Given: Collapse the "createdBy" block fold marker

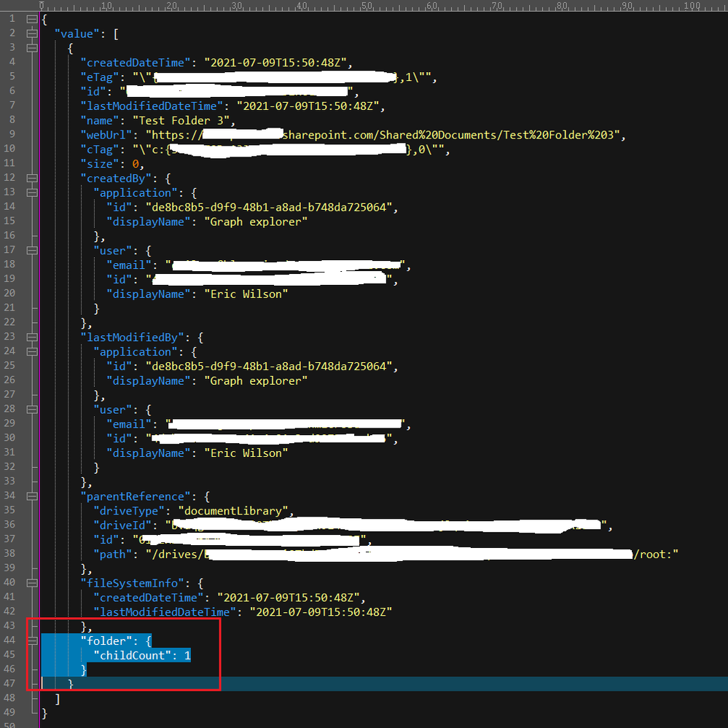Looking at the screenshot, I should click(31, 178).
